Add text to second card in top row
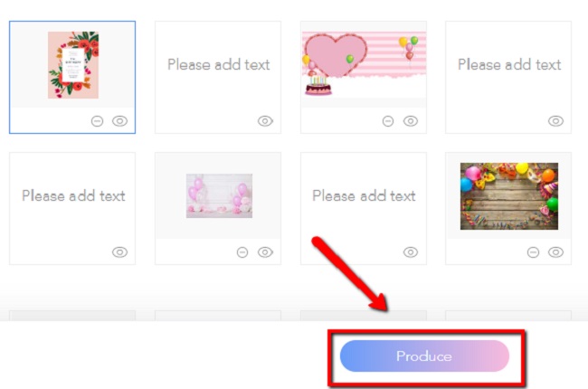 [x=218, y=65]
